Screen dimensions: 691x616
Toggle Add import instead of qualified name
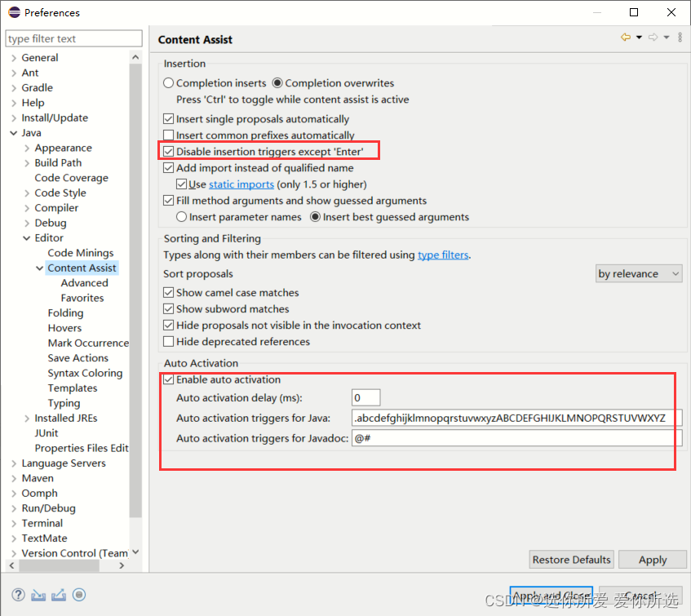pyautogui.click(x=168, y=168)
